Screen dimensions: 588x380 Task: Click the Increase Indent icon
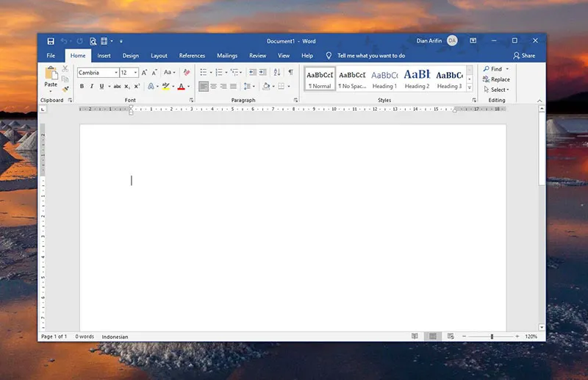click(x=262, y=73)
